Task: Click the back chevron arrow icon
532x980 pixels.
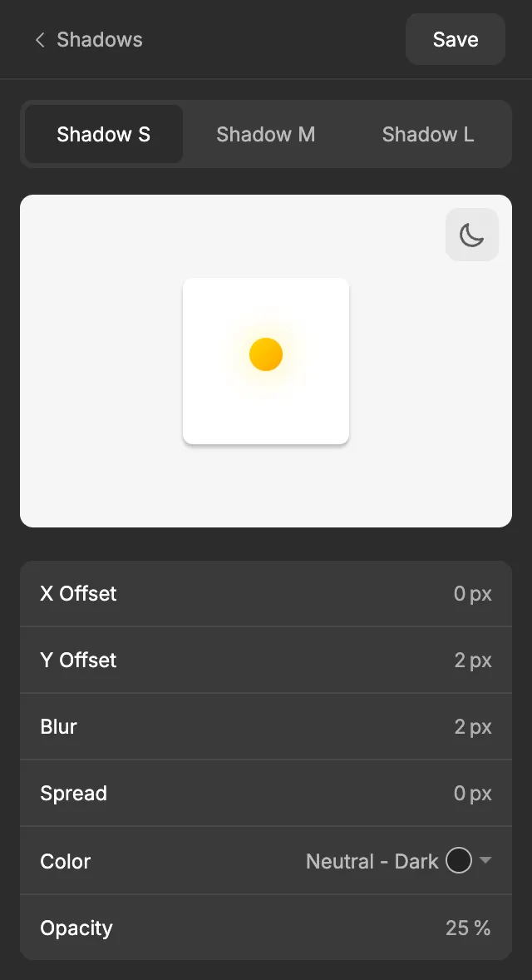Action: [40, 40]
